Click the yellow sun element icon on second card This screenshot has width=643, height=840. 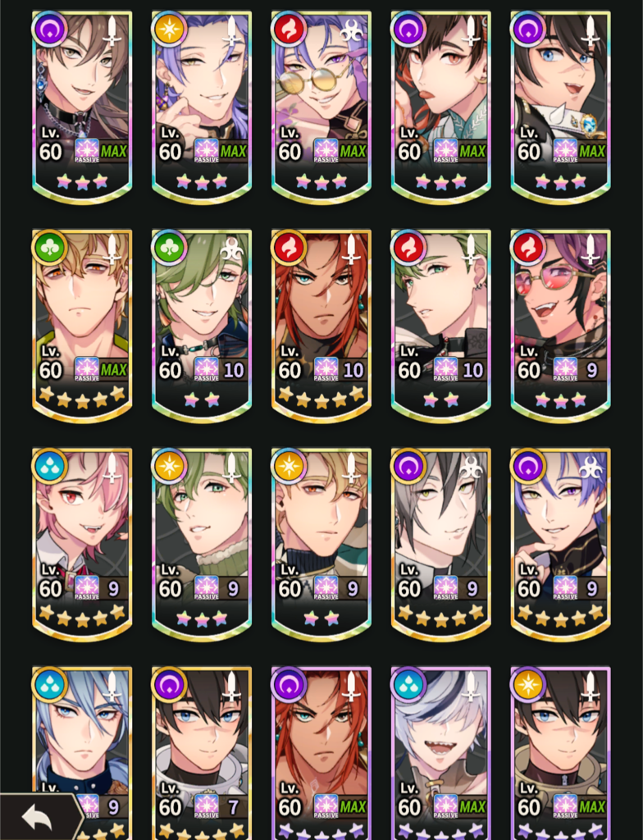point(169,28)
